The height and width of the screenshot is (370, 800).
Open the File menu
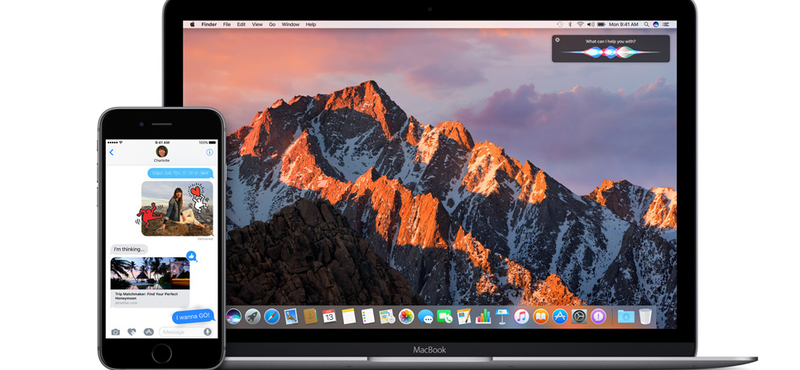(227, 24)
